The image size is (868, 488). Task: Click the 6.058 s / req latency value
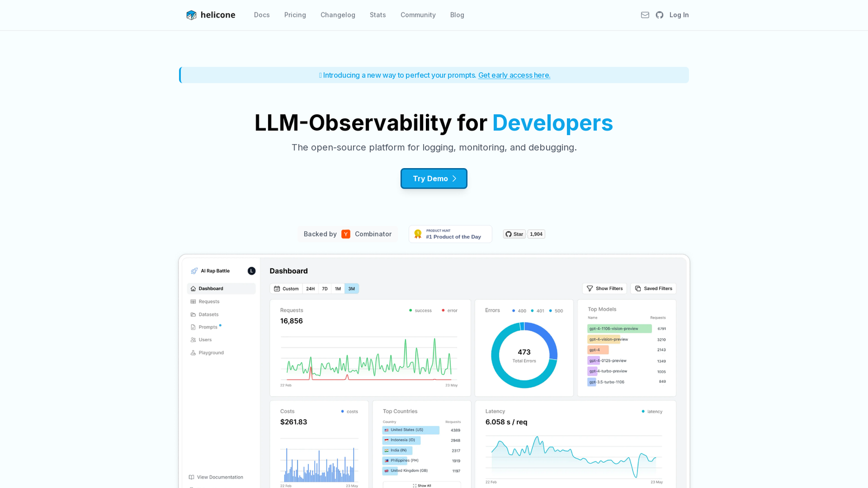tap(506, 422)
